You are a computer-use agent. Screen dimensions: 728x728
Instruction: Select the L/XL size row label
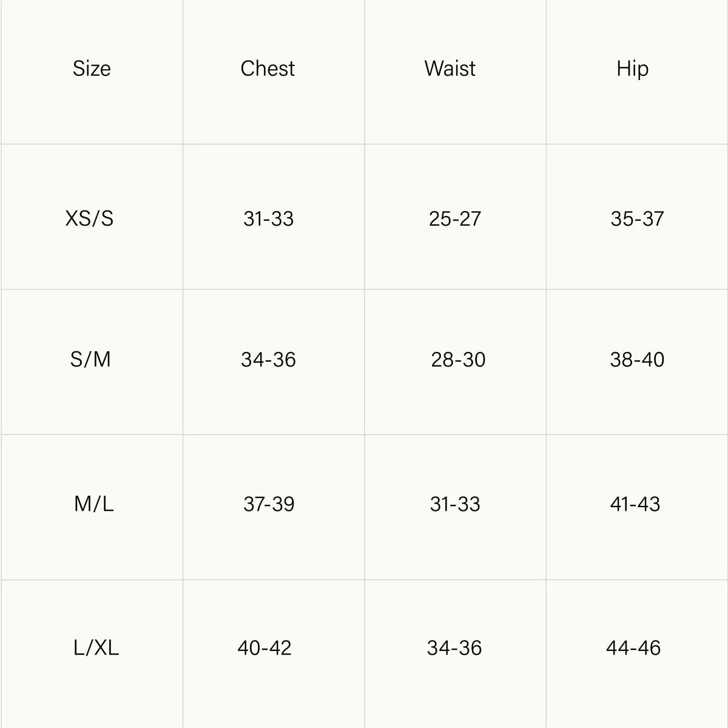[x=96, y=648]
